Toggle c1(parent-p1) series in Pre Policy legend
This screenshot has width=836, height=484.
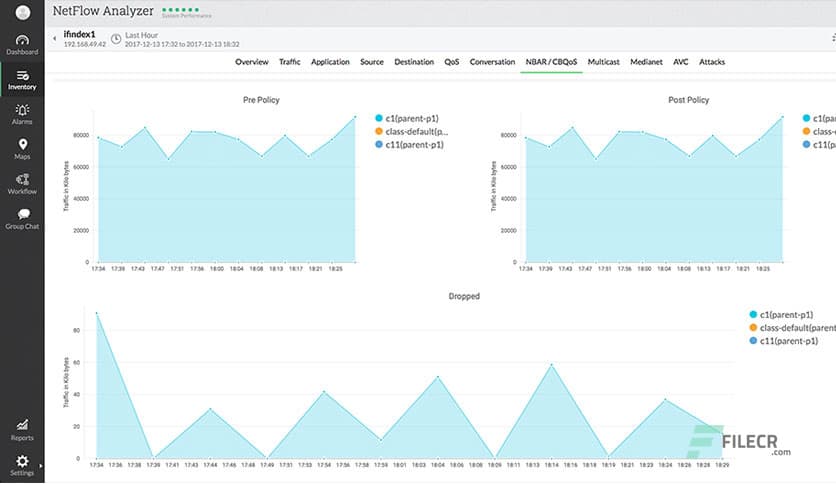pyautogui.click(x=407, y=118)
